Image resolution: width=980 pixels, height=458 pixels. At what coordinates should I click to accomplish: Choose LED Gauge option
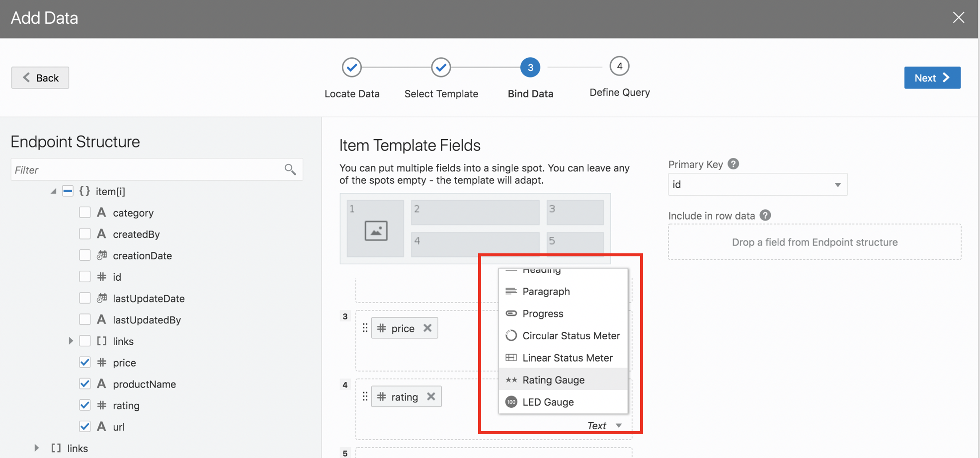[563, 402]
